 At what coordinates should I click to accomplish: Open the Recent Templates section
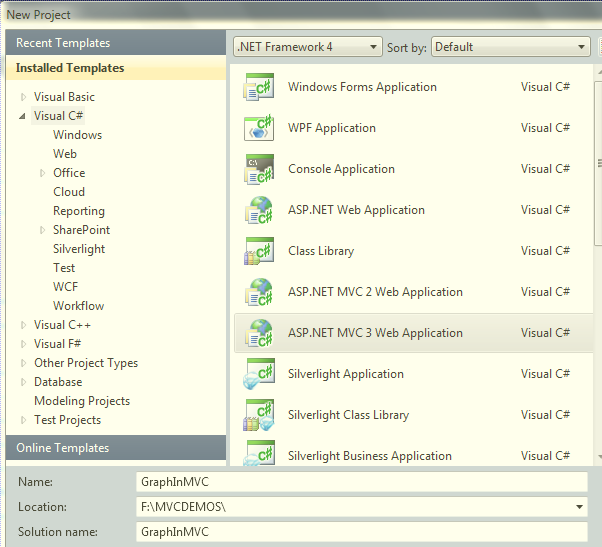116,43
